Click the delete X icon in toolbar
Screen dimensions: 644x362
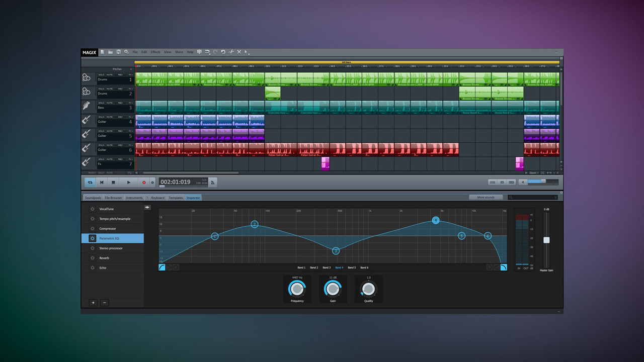[239, 52]
